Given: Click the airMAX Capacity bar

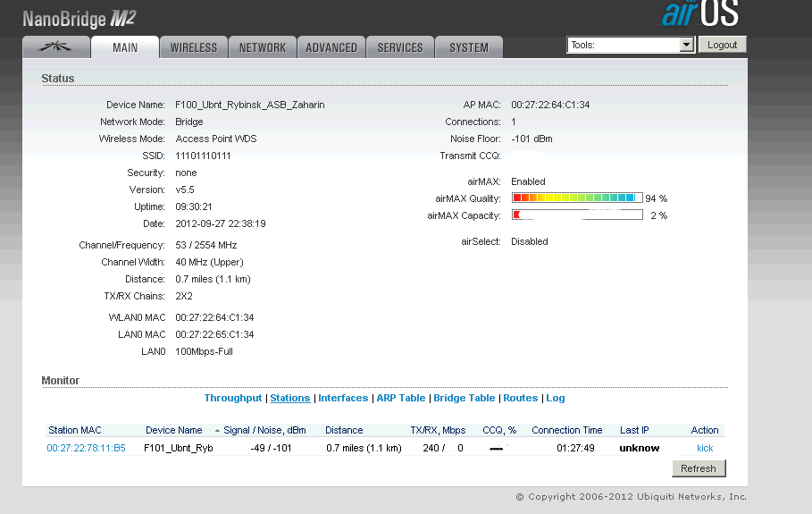Looking at the screenshot, I should click(x=577, y=215).
